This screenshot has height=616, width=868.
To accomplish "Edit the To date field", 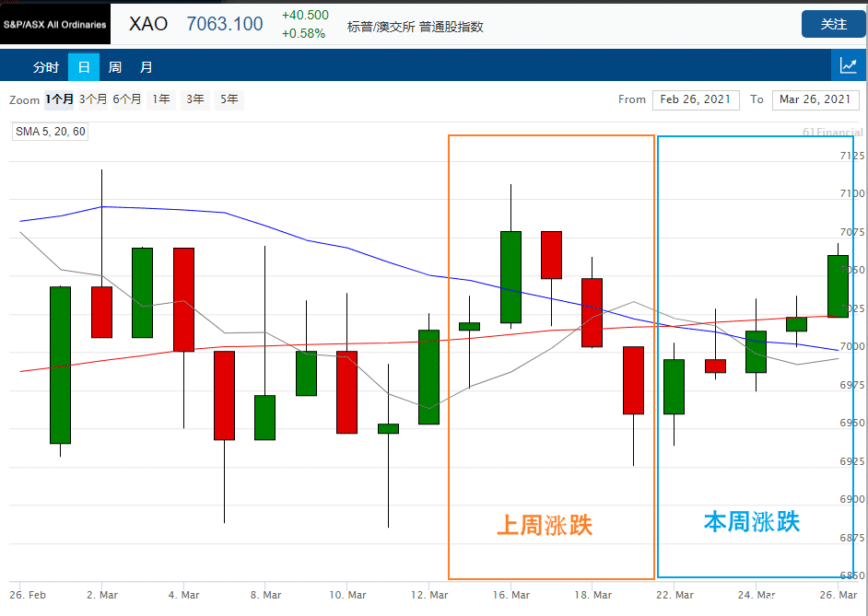I will click(x=815, y=99).
